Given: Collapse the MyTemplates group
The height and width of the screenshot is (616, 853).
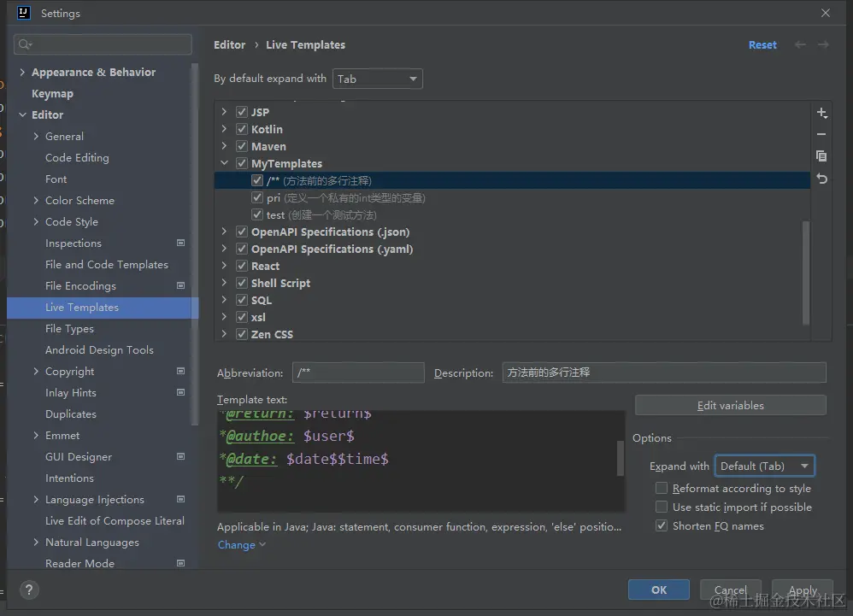Looking at the screenshot, I should 224,162.
